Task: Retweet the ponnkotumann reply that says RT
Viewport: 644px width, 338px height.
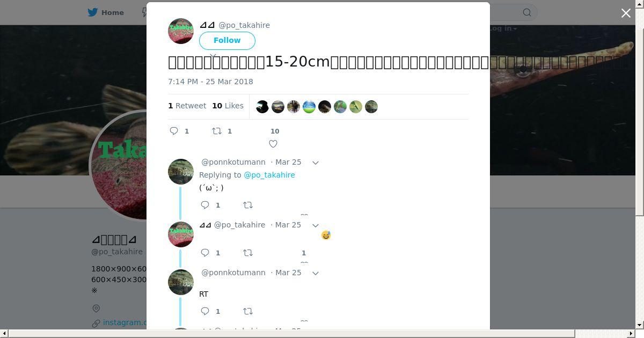Action: (248, 311)
